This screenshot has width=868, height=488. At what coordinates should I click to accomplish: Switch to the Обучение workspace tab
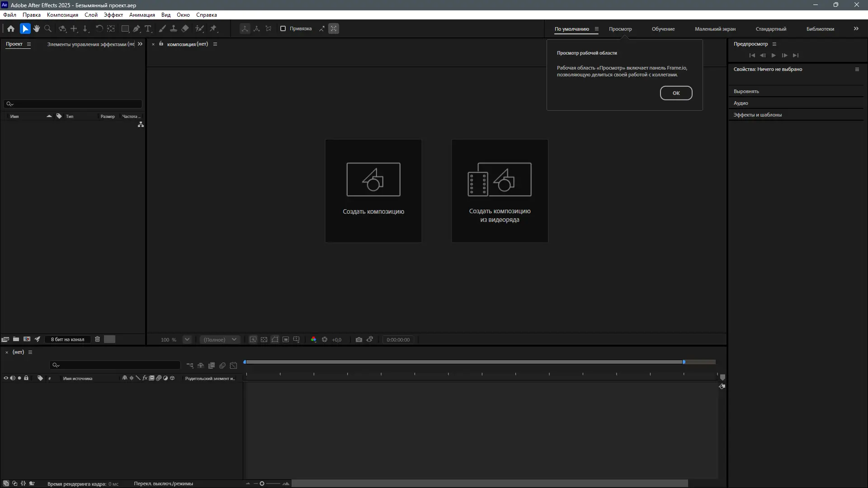[x=662, y=28]
